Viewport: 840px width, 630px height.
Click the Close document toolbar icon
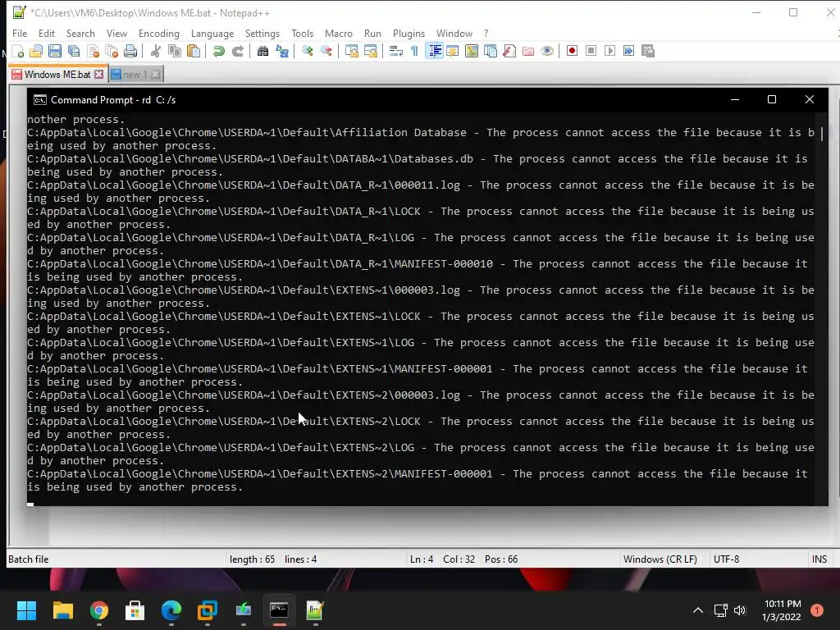[x=94, y=52]
